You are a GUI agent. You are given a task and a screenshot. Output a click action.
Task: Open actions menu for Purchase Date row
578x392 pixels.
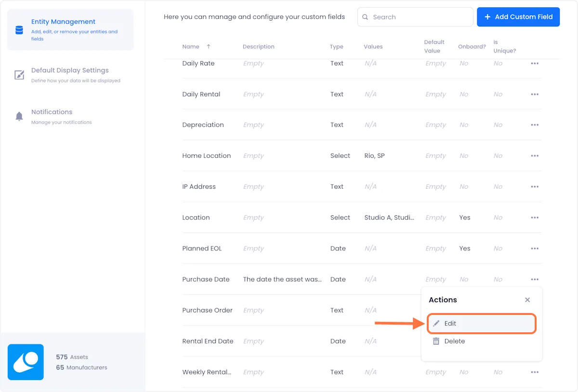coord(535,279)
